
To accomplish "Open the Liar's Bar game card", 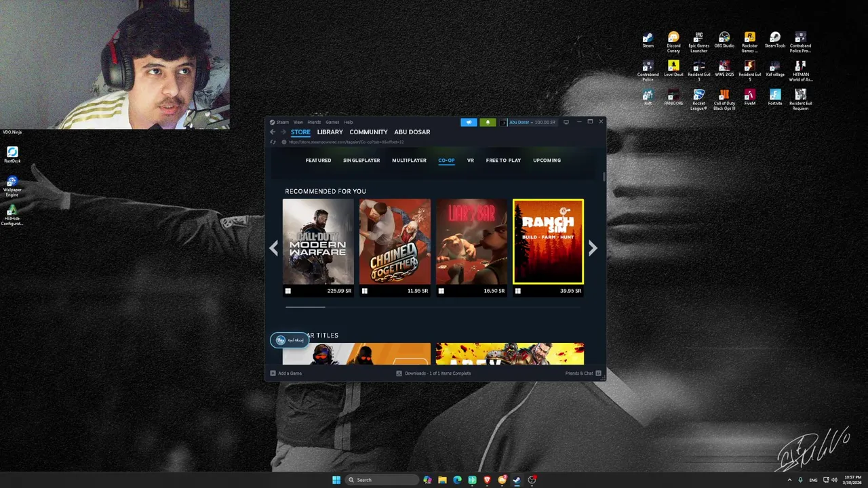I will click(x=471, y=247).
